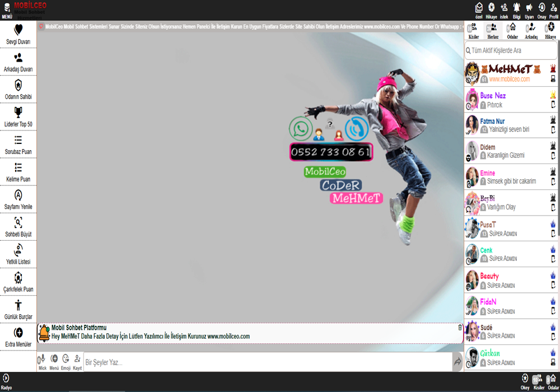Expand the Extra Menüler section
The image size is (560, 392).
(18, 333)
